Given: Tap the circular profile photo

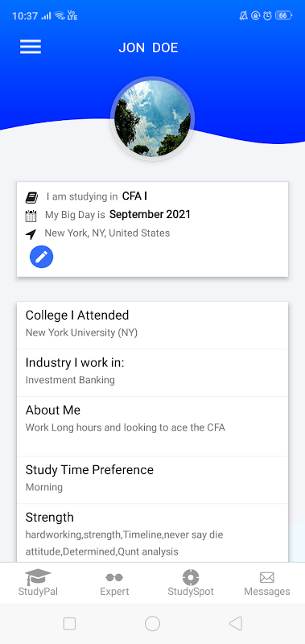Looking at the screenshot, I should click(x=152, y=118).
